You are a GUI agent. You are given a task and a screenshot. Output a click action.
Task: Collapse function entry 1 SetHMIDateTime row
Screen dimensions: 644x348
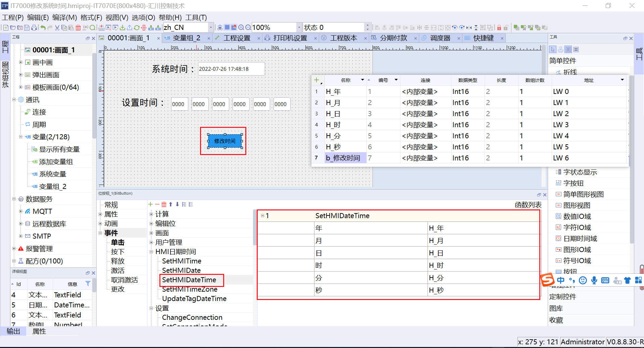coord(262,216)
